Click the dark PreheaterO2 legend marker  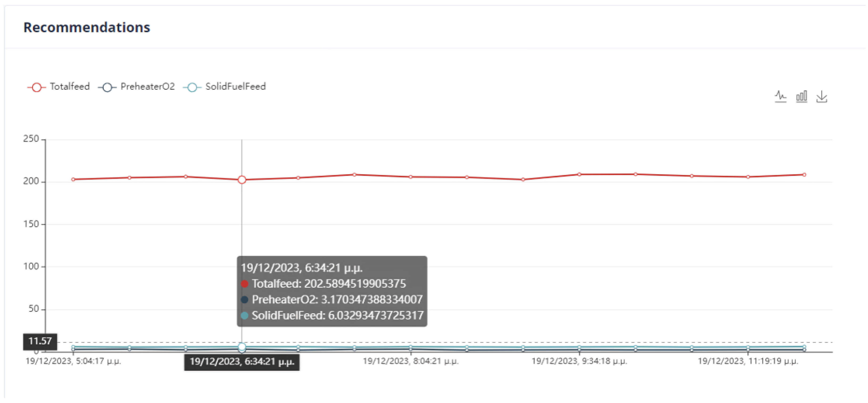point(107,87)
